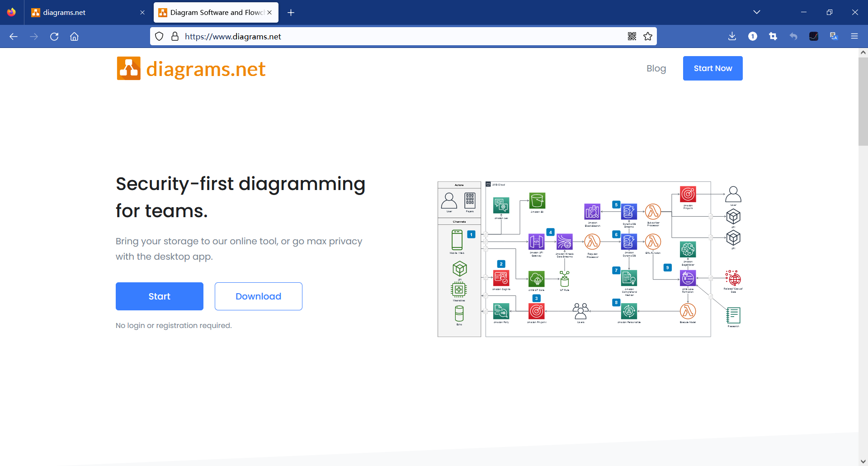Click the diagrams.net title text link
The image size is (868, 466).
206,69
